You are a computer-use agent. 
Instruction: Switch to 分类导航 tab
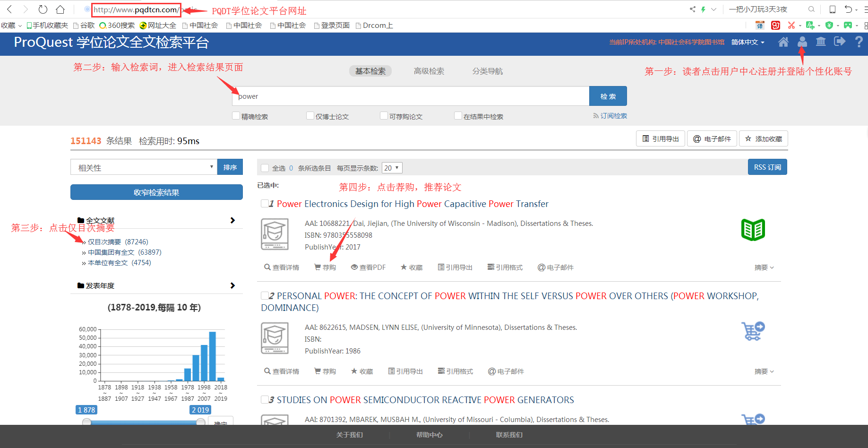[x=487, y=71]
